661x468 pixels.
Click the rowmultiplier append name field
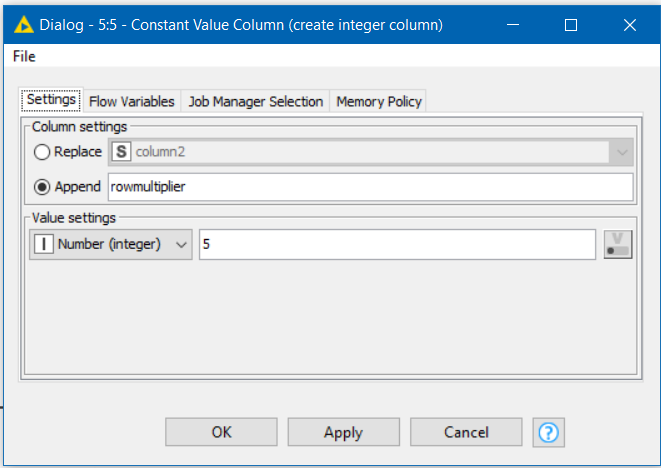[371, 187]
